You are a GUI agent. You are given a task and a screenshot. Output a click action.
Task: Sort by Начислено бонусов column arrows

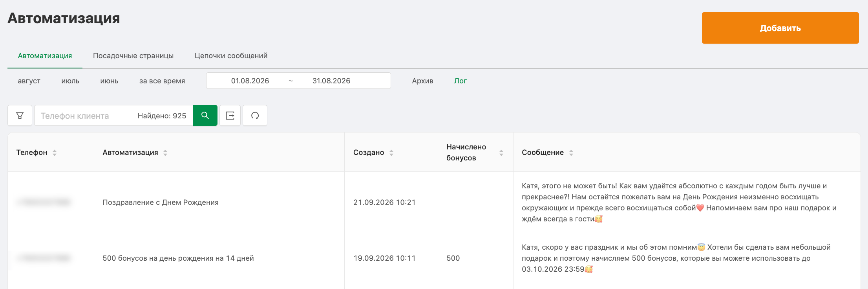click(x=501, y=153)
